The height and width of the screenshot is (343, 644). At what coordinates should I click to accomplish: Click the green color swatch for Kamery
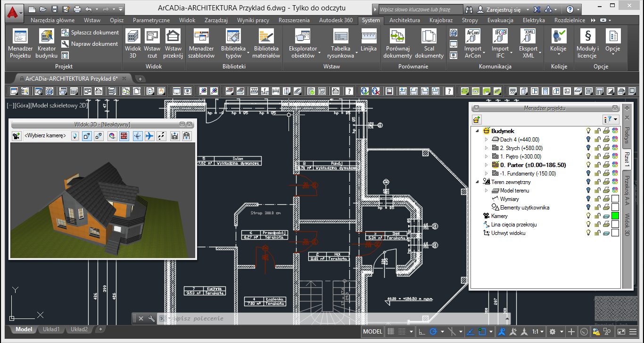[x=615, y=216]
